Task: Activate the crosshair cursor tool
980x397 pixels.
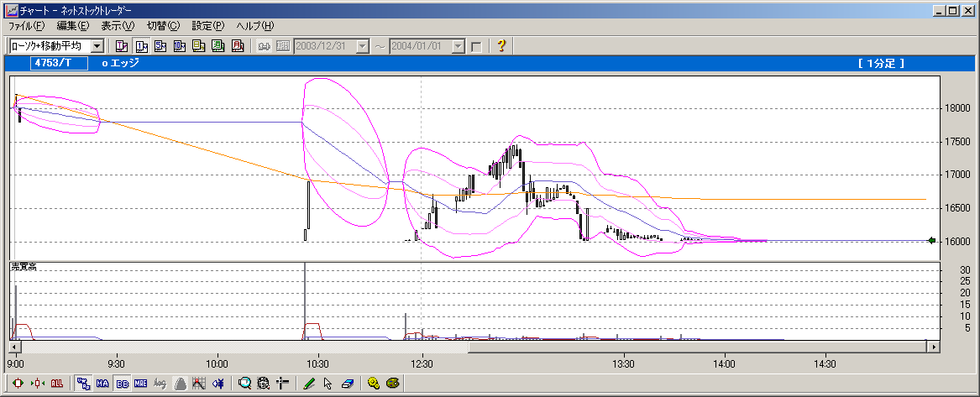Action: 282,384
